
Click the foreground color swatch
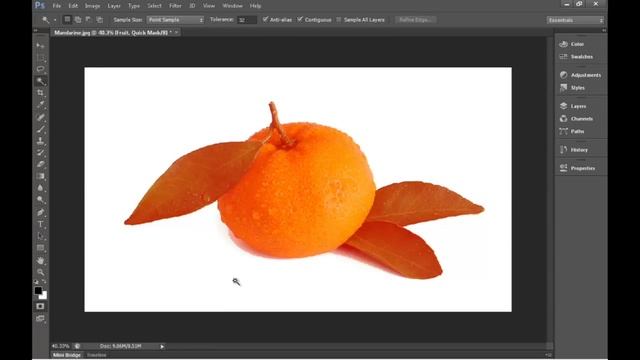coord(38,290)
